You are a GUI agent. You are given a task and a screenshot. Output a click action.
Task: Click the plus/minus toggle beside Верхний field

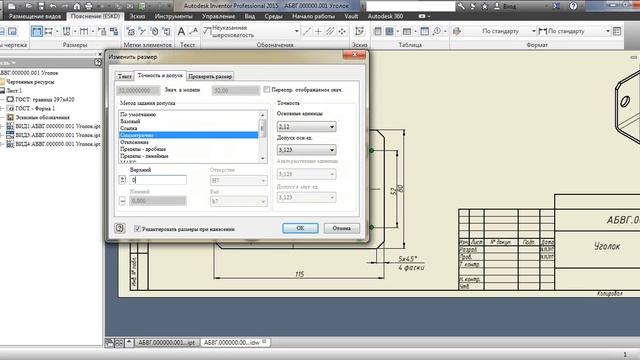122,180
